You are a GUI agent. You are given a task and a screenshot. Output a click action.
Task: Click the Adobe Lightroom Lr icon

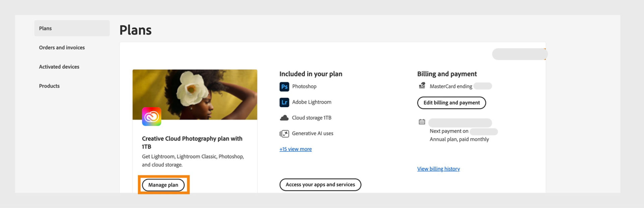point(284,102)
